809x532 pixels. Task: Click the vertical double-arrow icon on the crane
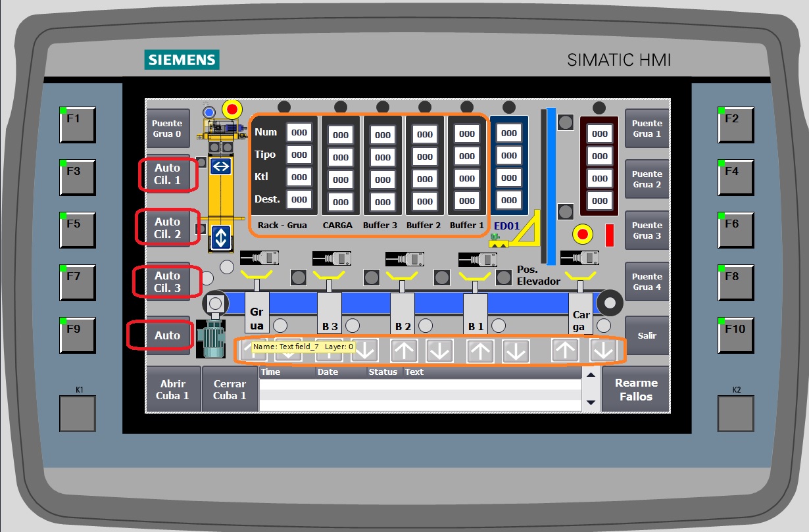tap(222, 237)
